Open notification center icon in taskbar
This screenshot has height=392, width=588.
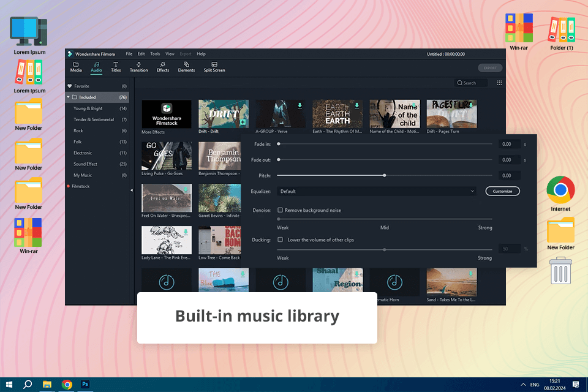click(576, 385)
